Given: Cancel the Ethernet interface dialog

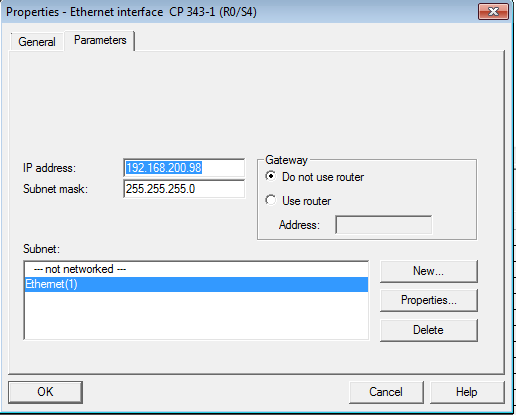Looking at the screenshot, I should pos(386,392).
